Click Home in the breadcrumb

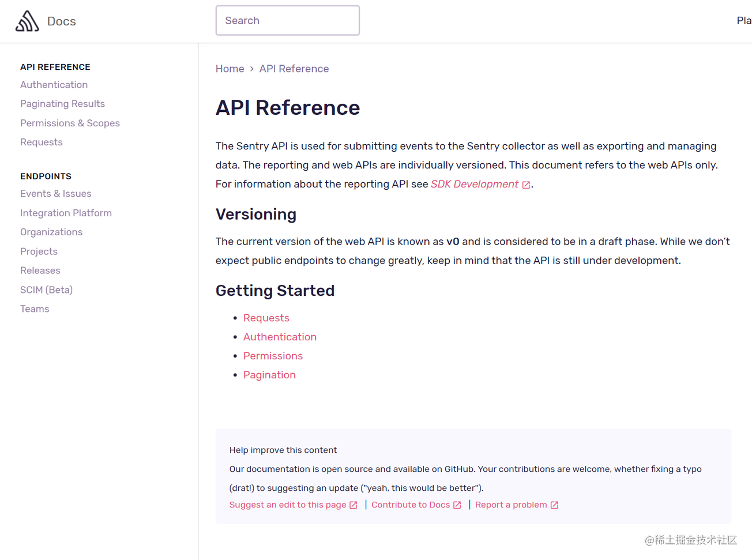tap(230, 69)
